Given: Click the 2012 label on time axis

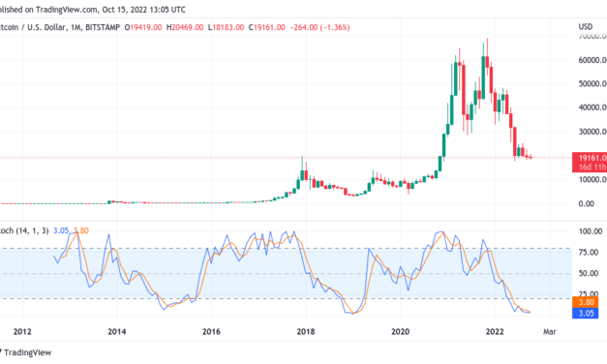Looking at the screenshot, I should [x=22, y=332].
